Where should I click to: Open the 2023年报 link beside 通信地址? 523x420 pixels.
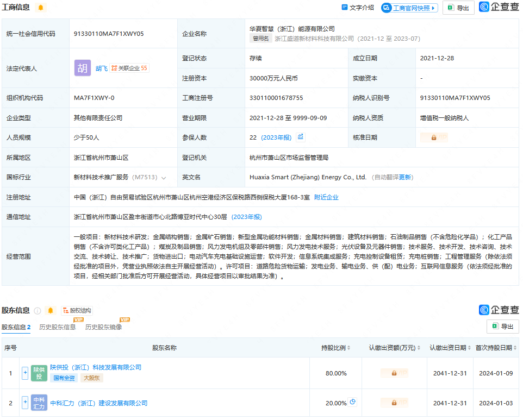pyautogui.click(x=246, y=217)
